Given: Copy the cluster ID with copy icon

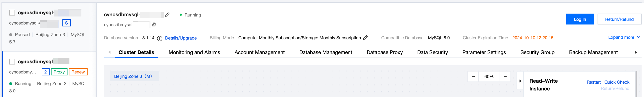Looking at the screenshot, I should (x=154, y=24).
